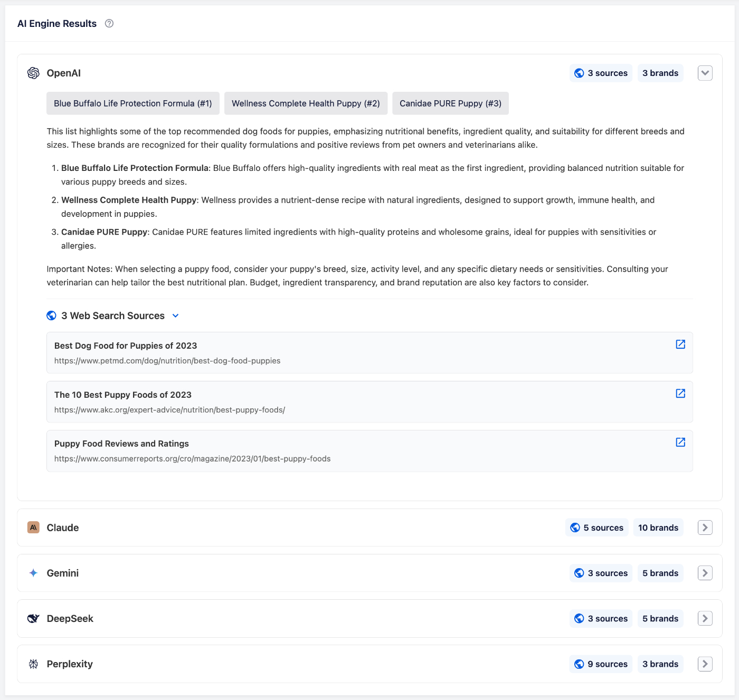
Task: Click the globe icon beside 3 Web Search Sources
Action: point(51,315)
